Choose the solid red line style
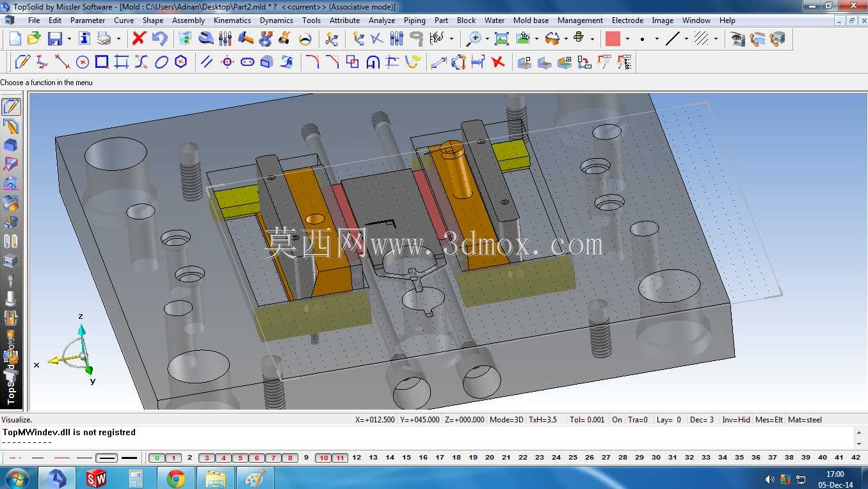The width and height of the screenshot is (868, 489). click(61, 458)
